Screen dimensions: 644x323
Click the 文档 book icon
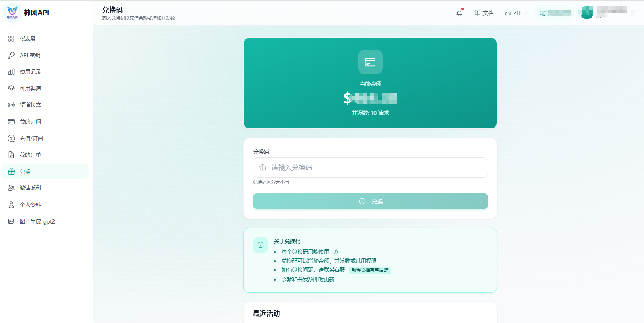click(x=477, y=13)
